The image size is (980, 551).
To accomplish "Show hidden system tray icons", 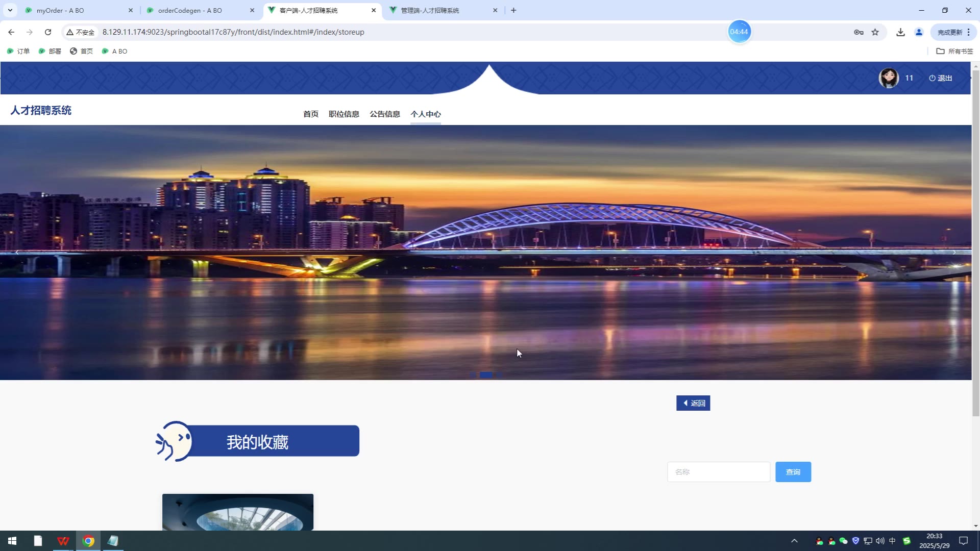I will (794, 541).
